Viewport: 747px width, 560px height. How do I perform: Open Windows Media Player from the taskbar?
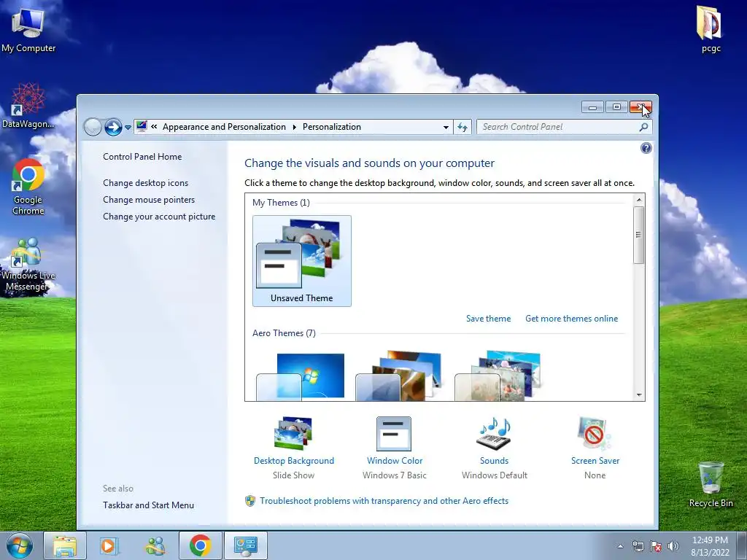tap(109, 545)
